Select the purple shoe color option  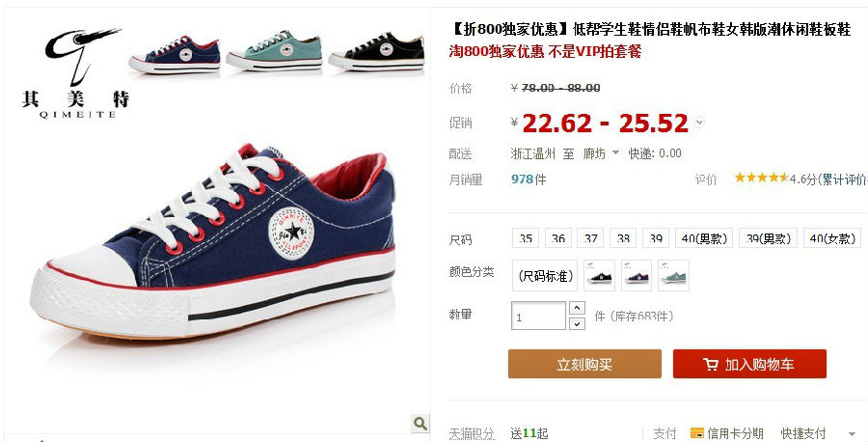pos(637,275)
